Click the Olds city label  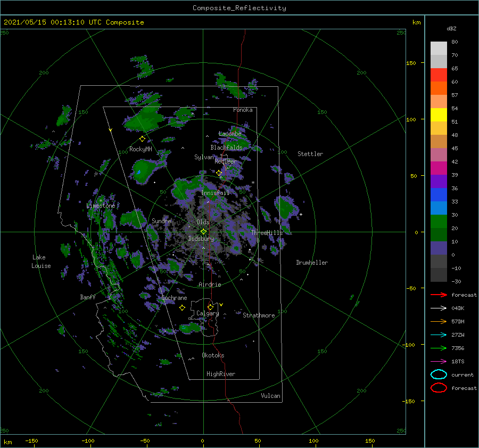click(x=203, y=222)
